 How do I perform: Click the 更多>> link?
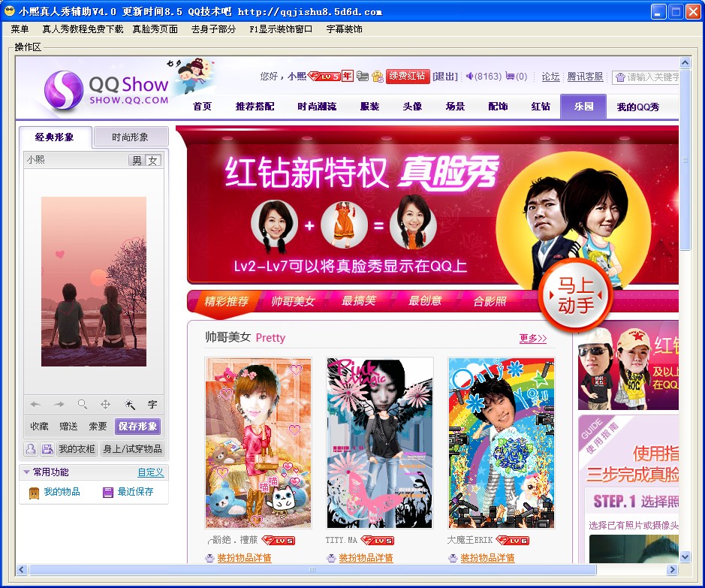pyautogui.click(x=533, y=338)
